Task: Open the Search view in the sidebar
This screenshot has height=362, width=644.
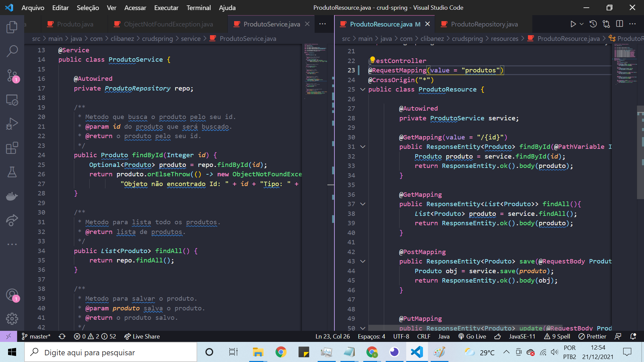Action: pyautogui.click(x=12, y=51)
